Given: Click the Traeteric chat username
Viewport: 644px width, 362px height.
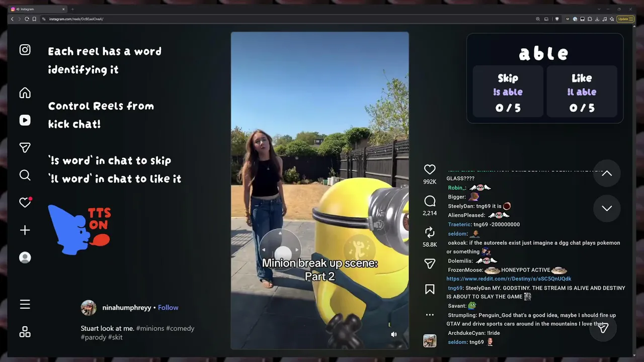Looking at the screenshot, I should point(460,224).
